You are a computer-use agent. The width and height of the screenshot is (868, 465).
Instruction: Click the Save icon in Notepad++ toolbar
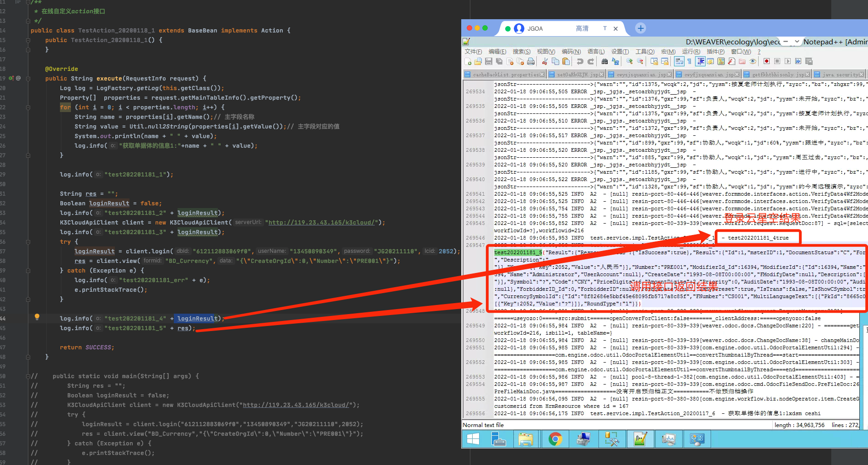pos(489,61)
